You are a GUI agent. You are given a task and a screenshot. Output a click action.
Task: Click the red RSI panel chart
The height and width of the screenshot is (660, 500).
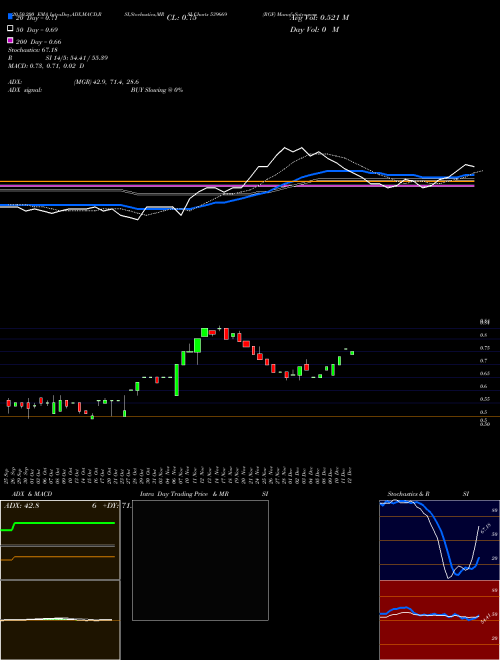point(439,620)
